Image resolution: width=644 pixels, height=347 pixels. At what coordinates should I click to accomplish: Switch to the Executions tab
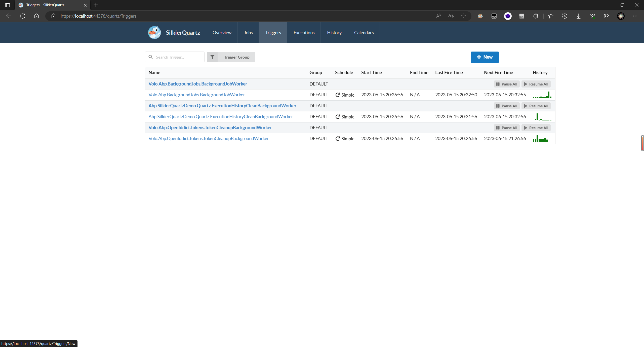click(x=304, y=33)
